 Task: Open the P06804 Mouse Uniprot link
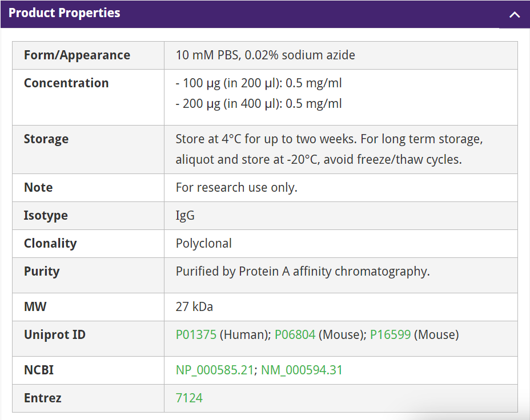[295, 334]
